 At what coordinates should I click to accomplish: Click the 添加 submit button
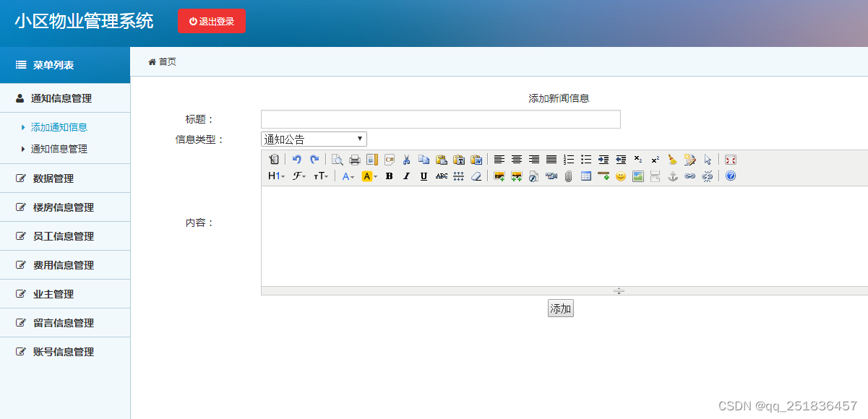click(x=560, y=308)
